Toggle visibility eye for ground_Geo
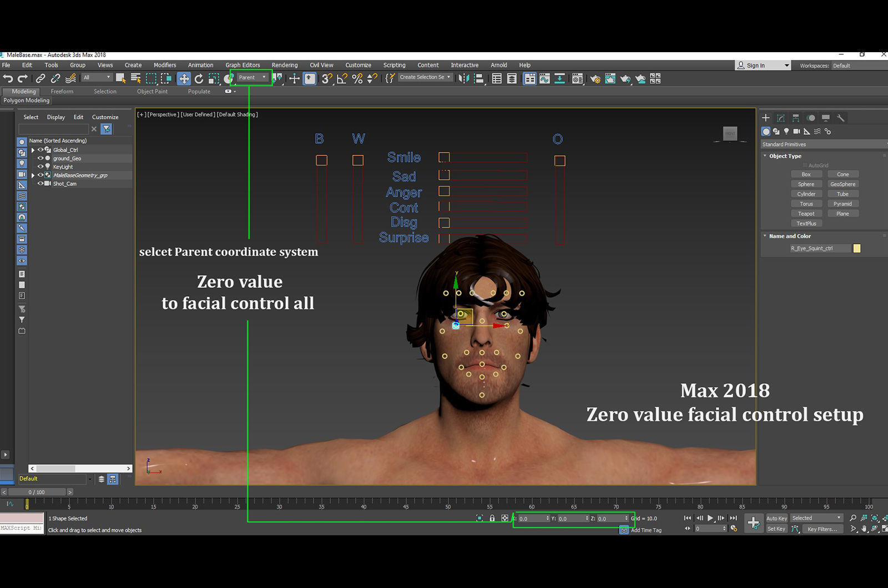 pyautogui.click(x=40, y=158)
